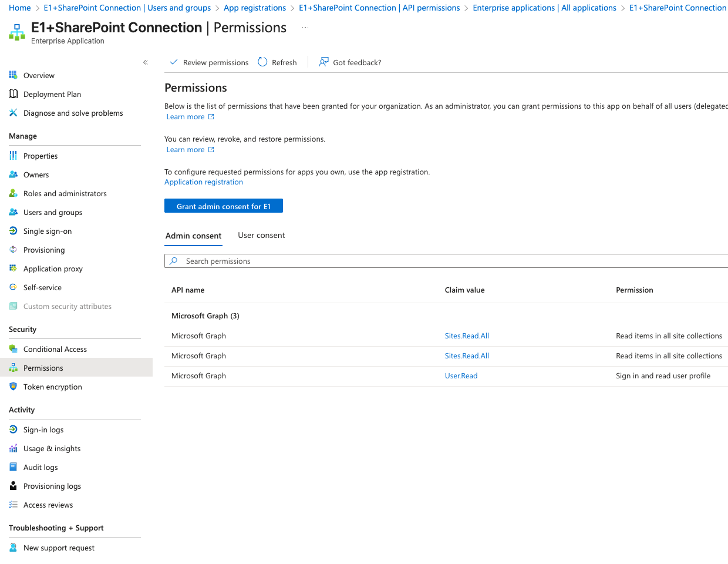Image resolution: width=728 pixels, height=564 pixels.
Task: Click the second Sites.Read.All claim value
Action: coord(467,356)
